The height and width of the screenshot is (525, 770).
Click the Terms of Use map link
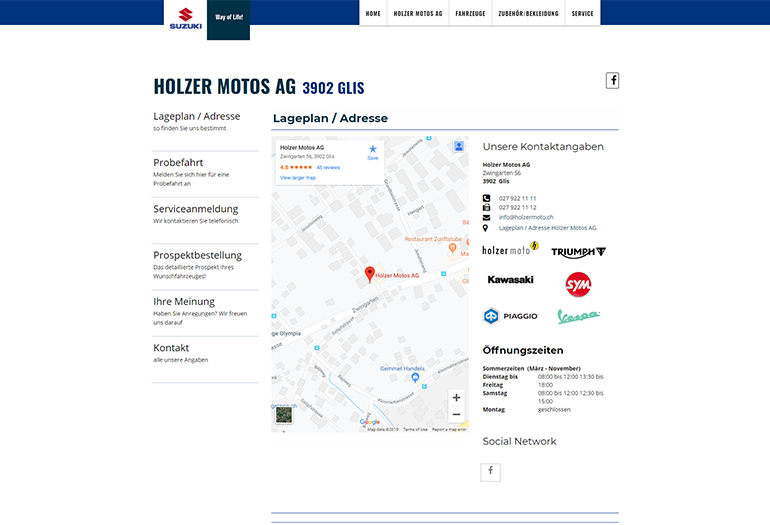click(415, 429)
